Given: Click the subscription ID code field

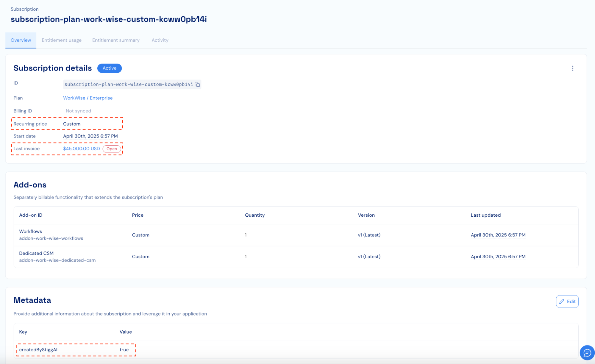Looking at the screenshot, I should coord(128,85).
